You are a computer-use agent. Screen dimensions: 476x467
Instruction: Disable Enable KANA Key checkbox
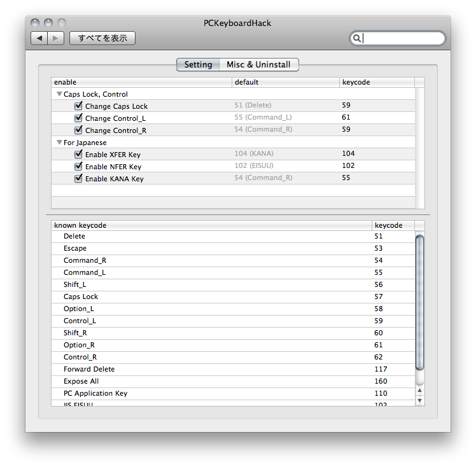click(78, 178)
